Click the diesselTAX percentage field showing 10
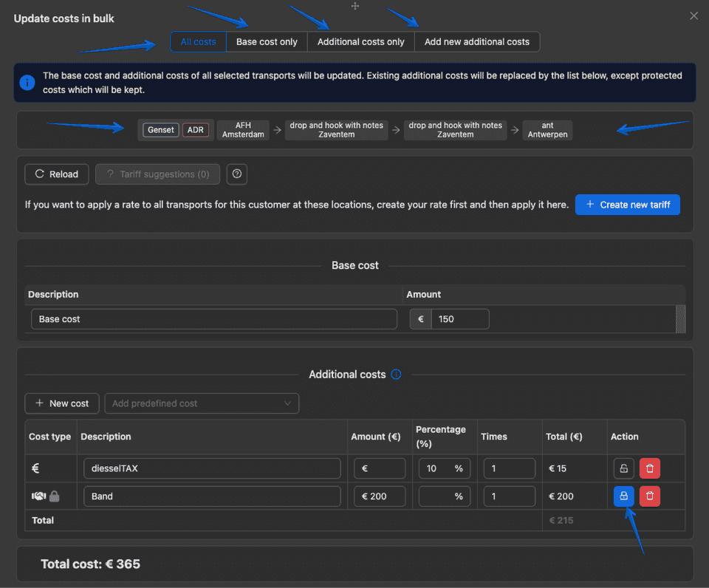 pos(445,468)
